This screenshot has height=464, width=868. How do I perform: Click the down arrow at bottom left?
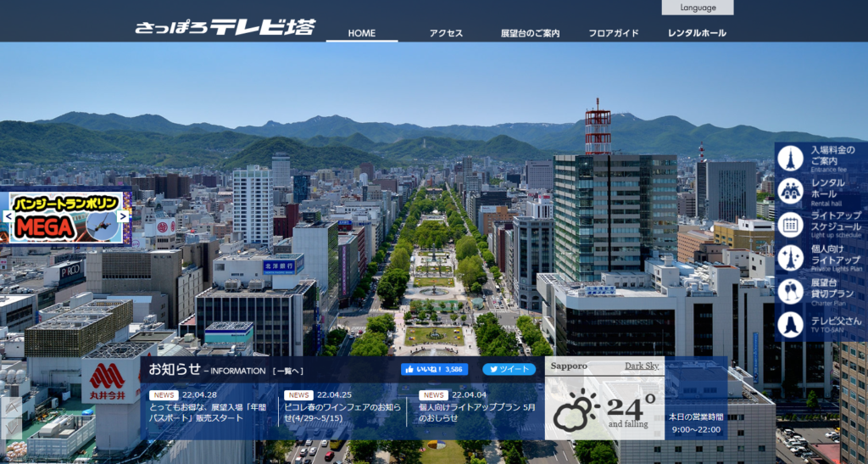click(x=12, y=428)
